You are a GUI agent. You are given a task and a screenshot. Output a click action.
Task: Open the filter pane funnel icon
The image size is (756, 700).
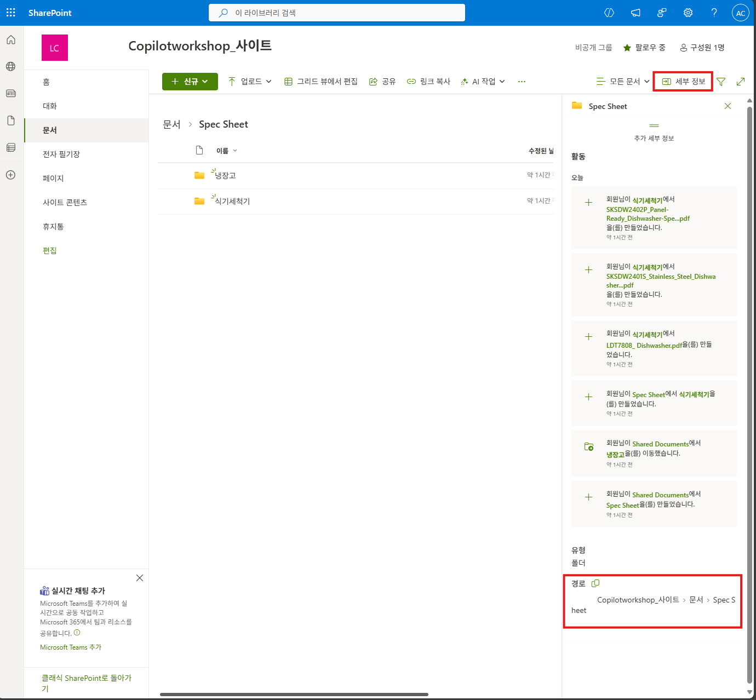(x=721, y=82)
